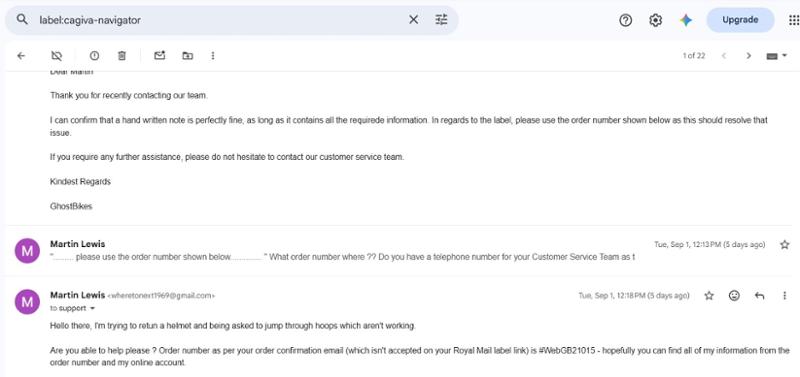Reply to the 12:18 PM message
800x377 pixels.
coord(760,295)
